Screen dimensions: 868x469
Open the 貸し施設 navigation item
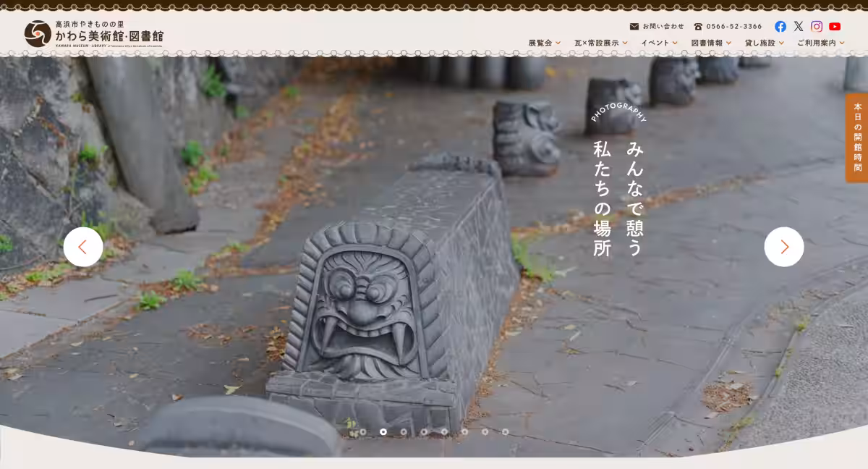click(x=762, y=43)
